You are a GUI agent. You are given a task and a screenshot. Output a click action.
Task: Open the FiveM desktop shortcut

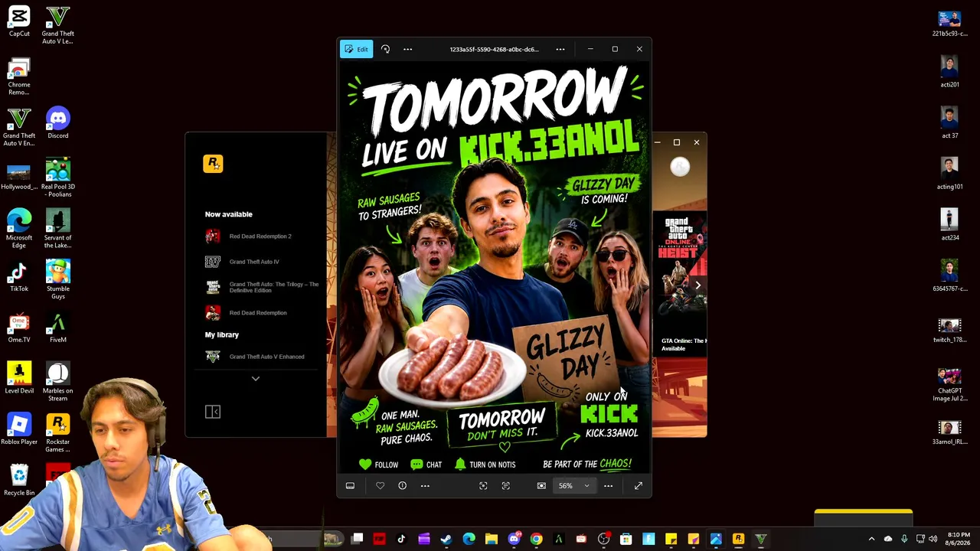(x=58, y=328)
